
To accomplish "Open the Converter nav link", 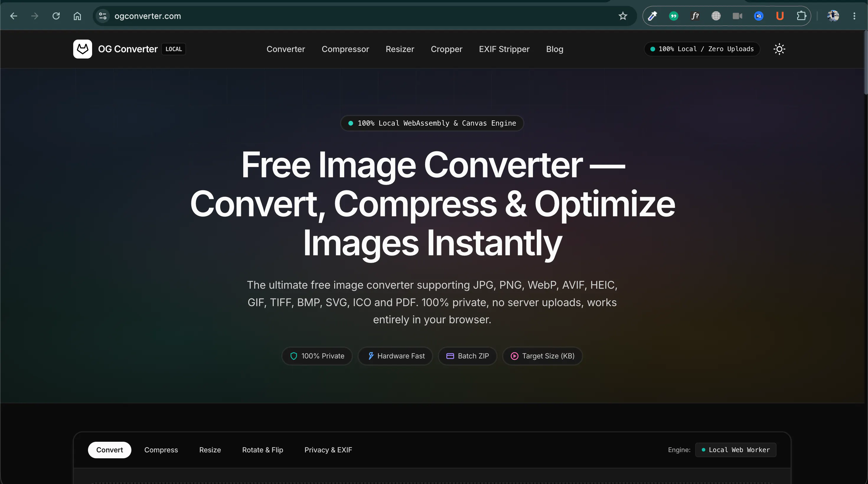I will coord(285,49).
